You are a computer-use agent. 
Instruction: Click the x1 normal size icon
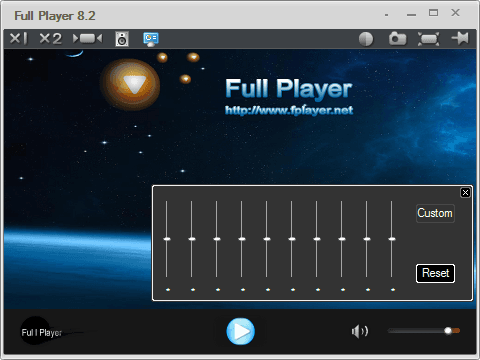click(x=18, y=39)
